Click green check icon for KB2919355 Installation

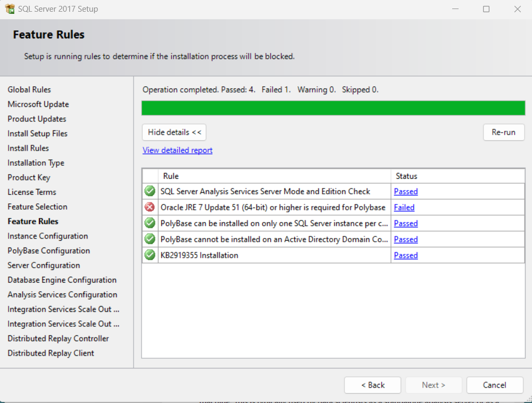coord(149,255)
